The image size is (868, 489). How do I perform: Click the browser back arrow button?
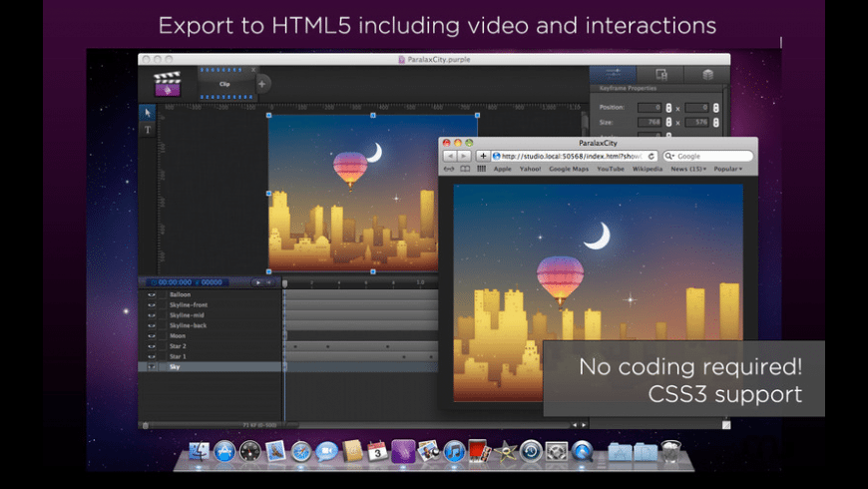click(x=450, y=156)
